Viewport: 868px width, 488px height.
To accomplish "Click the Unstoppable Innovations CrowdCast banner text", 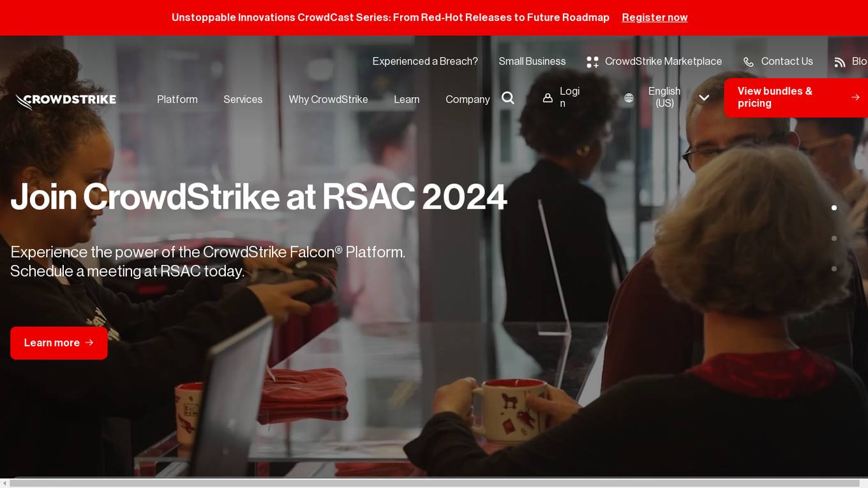I will click(391, 17).
